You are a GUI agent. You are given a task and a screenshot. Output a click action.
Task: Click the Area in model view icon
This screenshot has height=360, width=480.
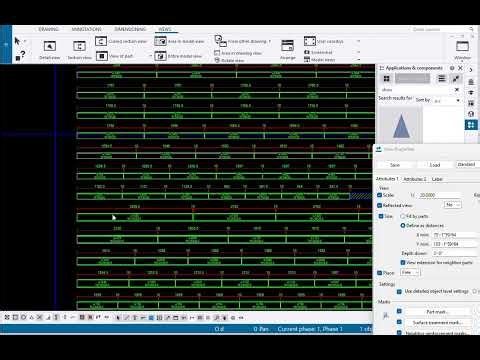pyautogui.click(x=160, y=41)
